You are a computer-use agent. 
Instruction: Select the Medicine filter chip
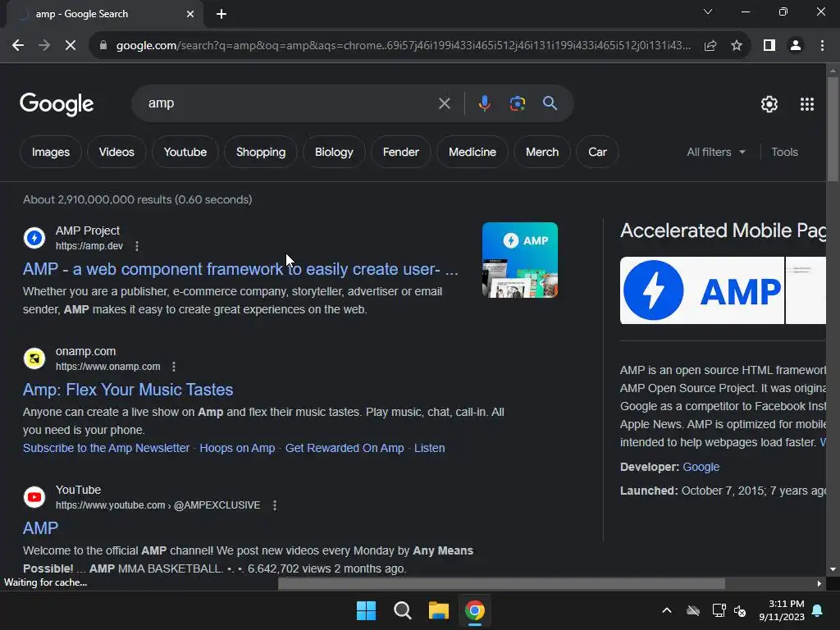pos(472,152)
